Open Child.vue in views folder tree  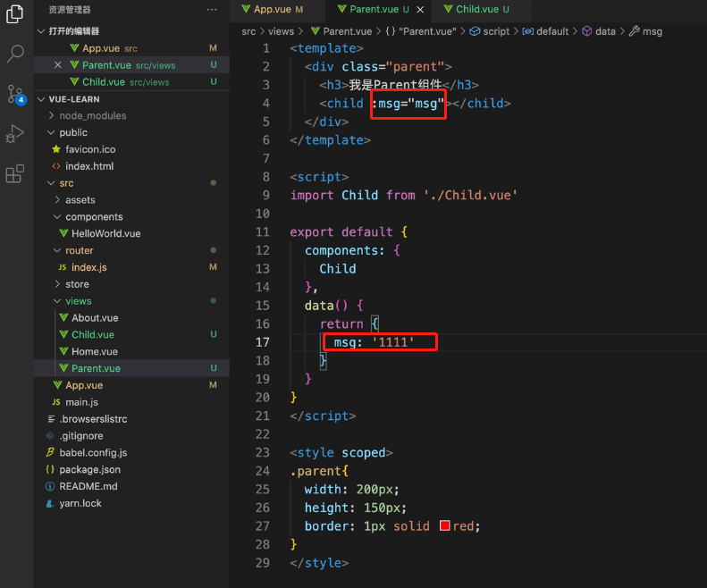click(93, 334)
